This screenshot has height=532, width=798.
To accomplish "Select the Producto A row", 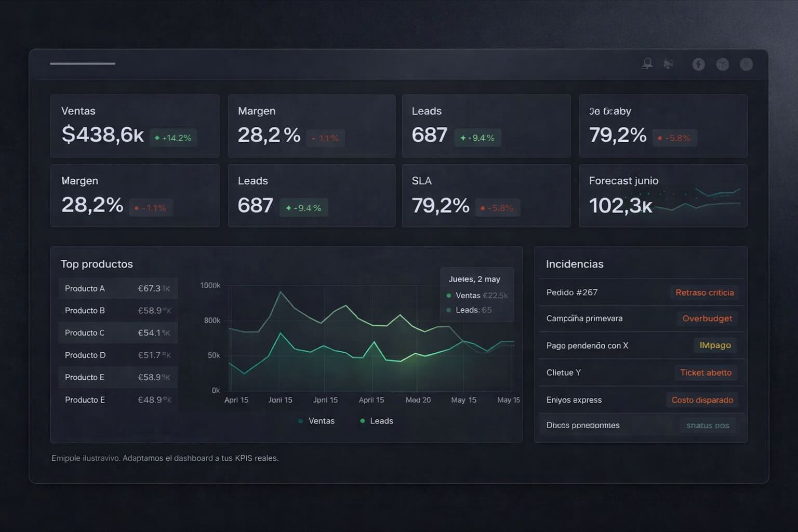I will tap(117, 288).
